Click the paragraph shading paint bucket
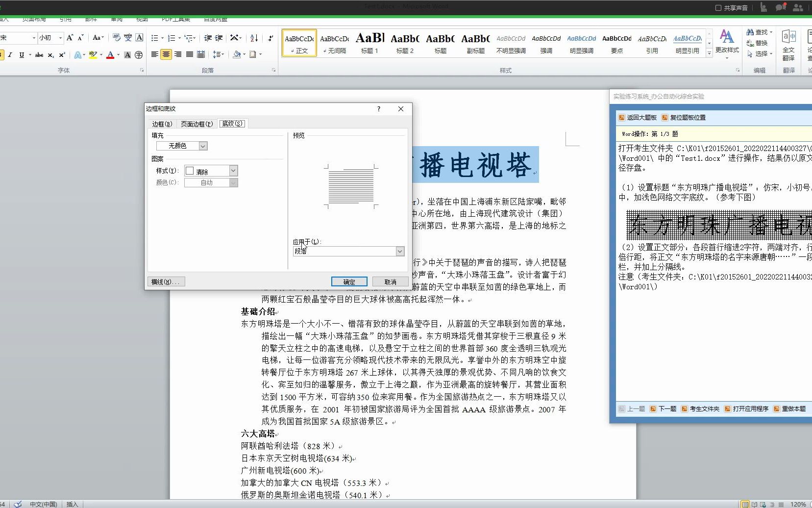This screenshot has height=508, width=812. (x=237, y=54)
